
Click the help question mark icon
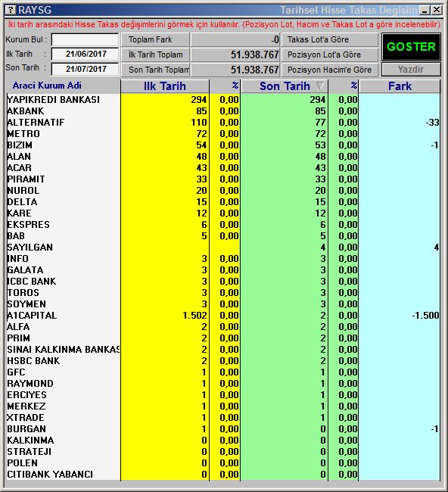click(11, 10)
